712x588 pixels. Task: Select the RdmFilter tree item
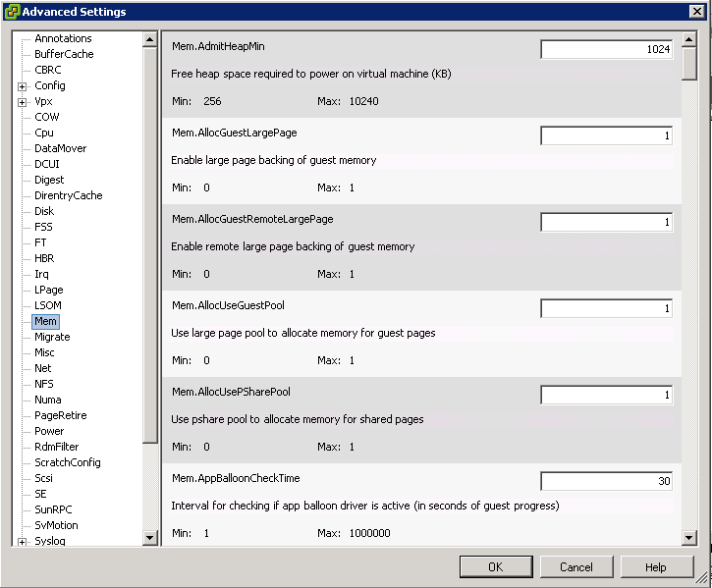tap(56, 447)
